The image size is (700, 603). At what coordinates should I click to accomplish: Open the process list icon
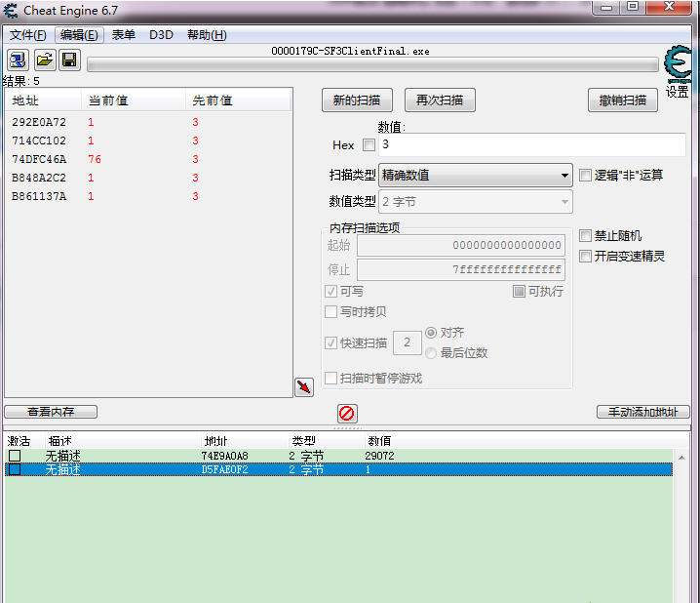coord(18,60)
